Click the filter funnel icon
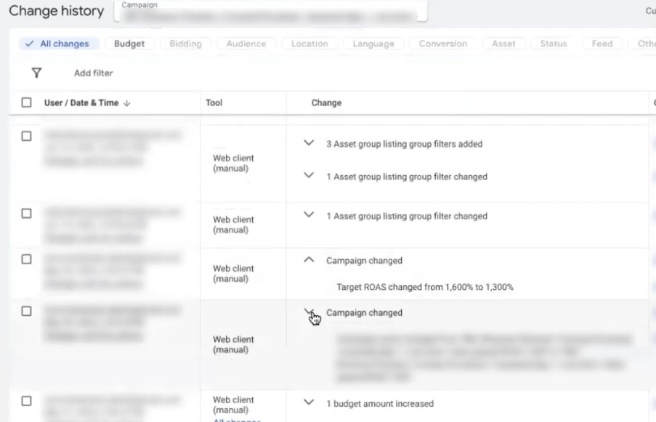This screenshot has width=656, height=422. [x=37, y=73]
